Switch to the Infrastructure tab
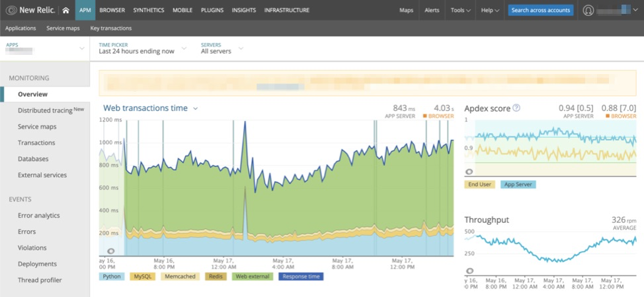 [x=286, y=11]
